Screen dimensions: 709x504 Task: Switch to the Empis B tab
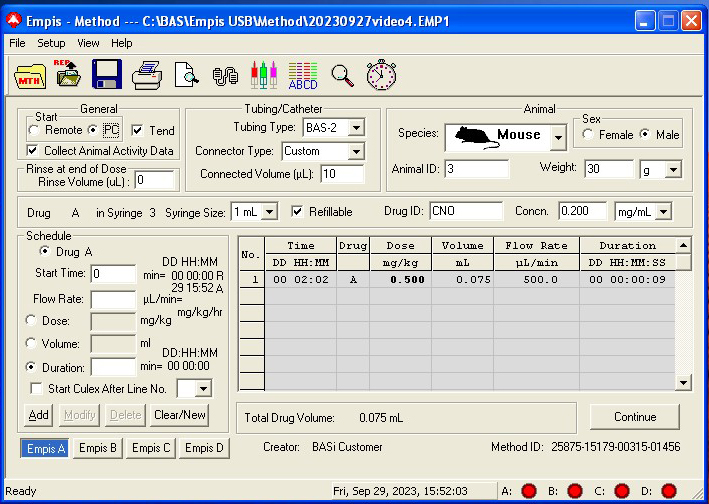click(x=99, y=448)
